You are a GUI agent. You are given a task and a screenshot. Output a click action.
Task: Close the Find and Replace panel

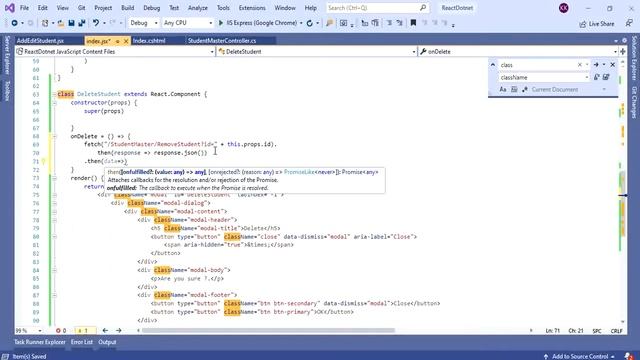[x=613, y=65]
